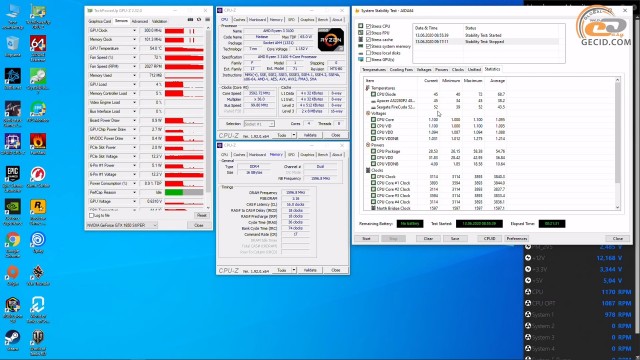Image resolution: width=640 pixels, height=360 pixels.
Task: Open GPU Clock sensor dropdown in GPU-Z
Action: point(134,31)
